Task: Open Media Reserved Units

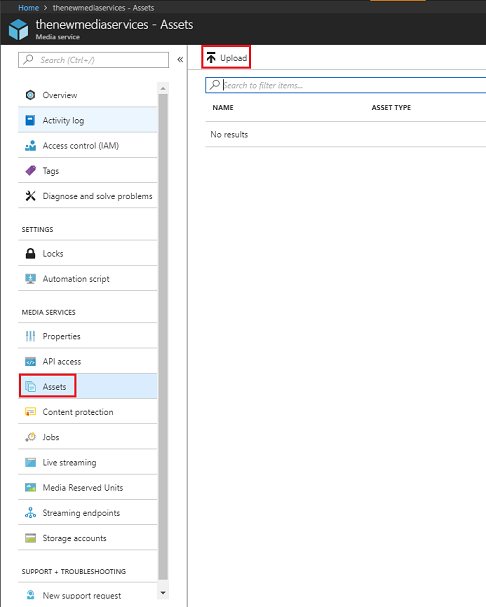Action: pos(88,487)
